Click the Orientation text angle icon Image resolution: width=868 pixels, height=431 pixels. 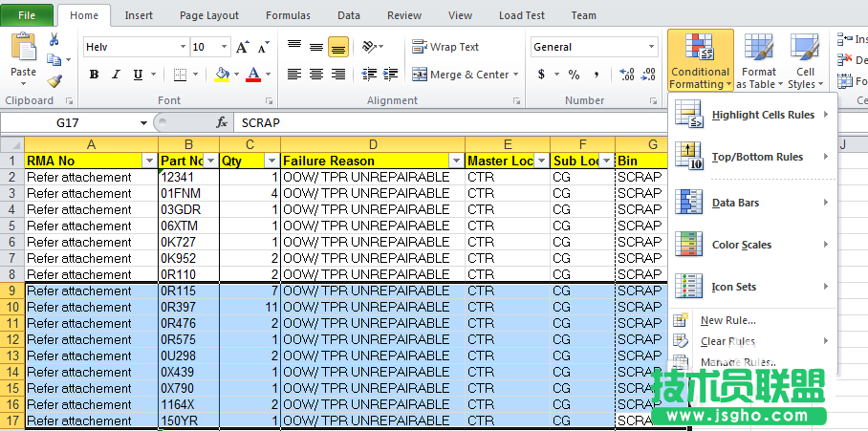click(370, 46)
